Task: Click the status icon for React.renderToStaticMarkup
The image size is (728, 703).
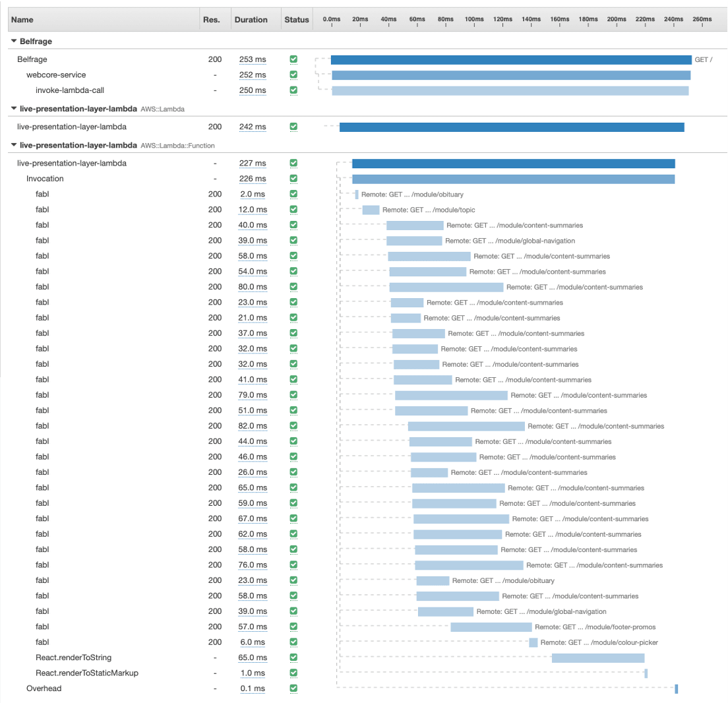Action: (x=293, y=673)
